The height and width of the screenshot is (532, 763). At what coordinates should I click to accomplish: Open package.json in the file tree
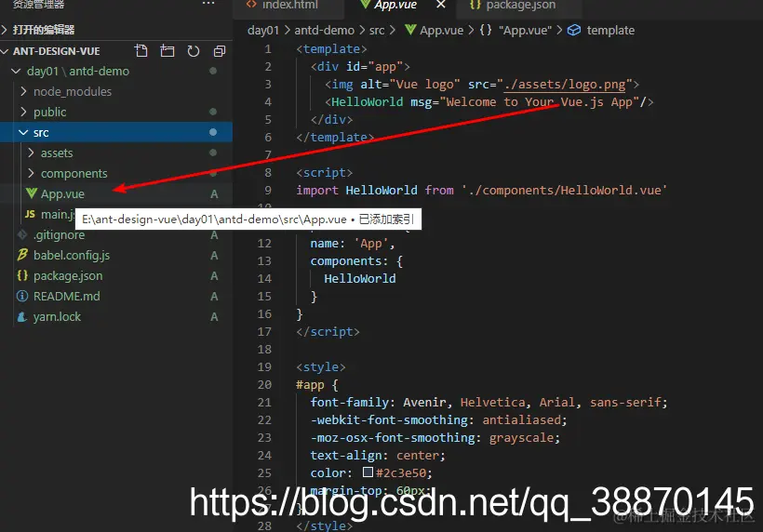(68, 275)
